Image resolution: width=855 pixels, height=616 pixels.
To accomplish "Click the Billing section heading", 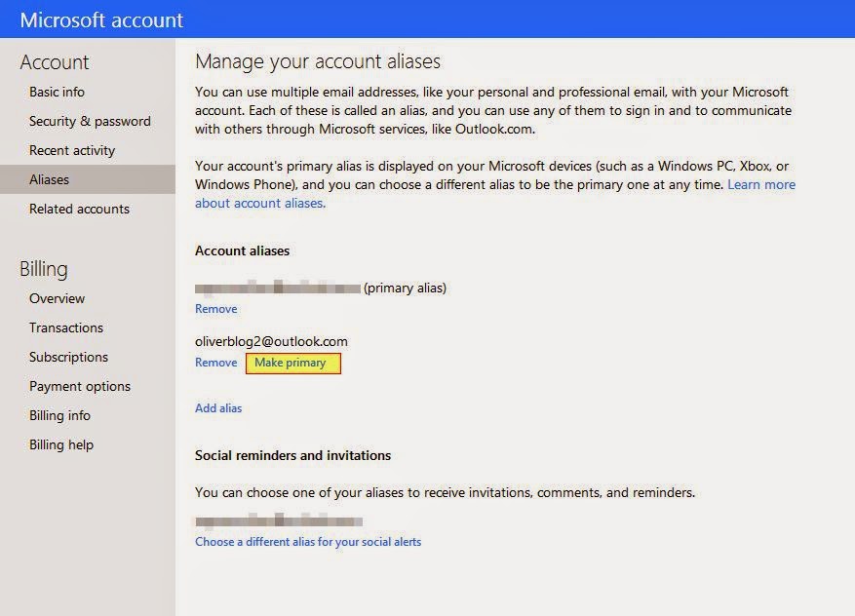I will [44, 269].
